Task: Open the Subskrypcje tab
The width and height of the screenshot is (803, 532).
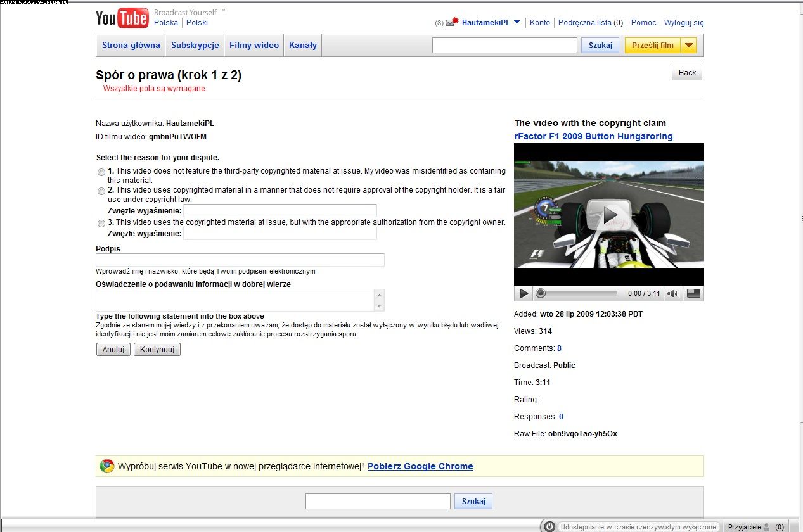Action: [x=195, y=46]
